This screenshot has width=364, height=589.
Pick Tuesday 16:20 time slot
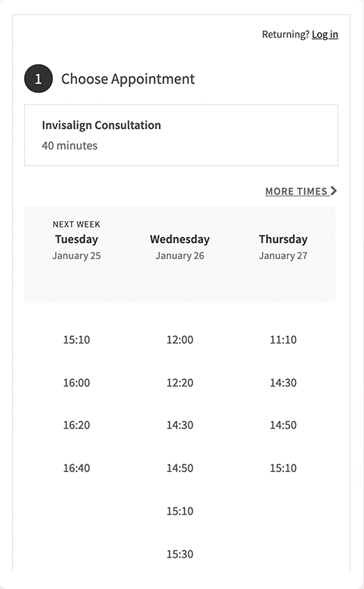point(76,425)
